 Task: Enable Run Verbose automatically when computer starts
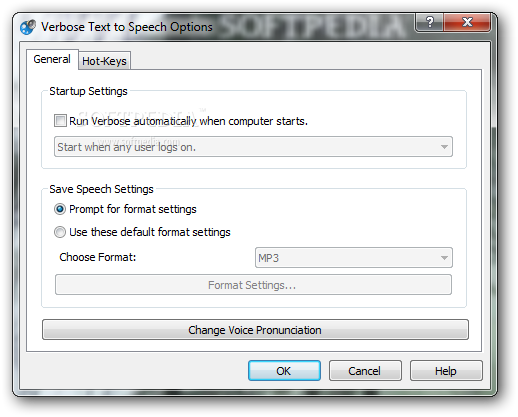coord(60,120)
